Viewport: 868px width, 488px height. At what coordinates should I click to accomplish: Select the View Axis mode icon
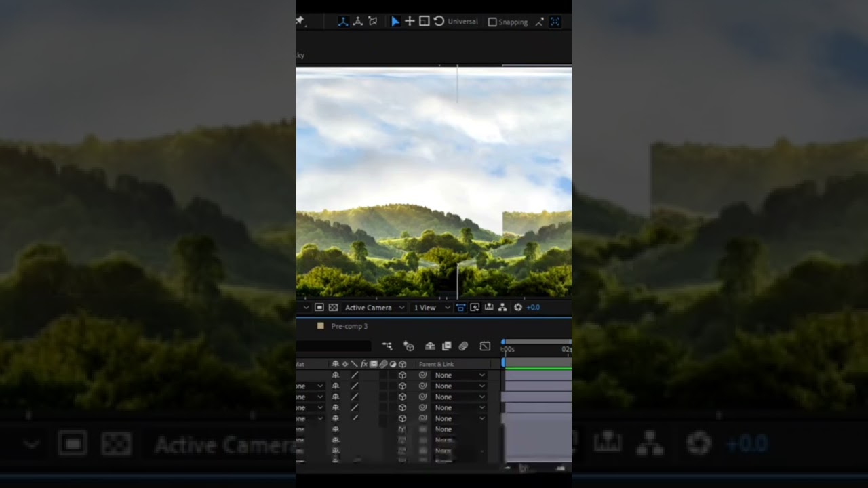click(x=372, y=22)
